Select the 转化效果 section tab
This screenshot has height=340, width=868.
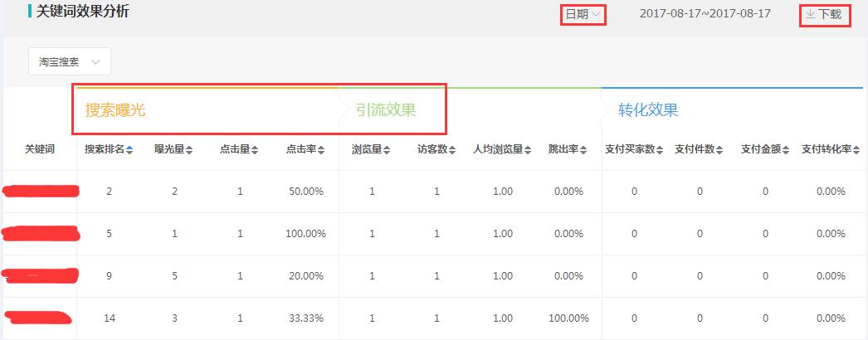(648, 110)
